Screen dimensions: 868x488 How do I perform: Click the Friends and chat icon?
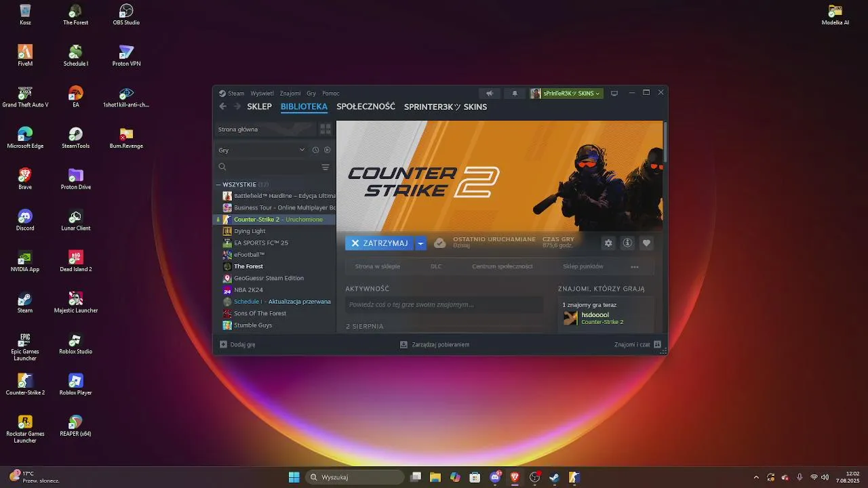click(x=657, y=344)
